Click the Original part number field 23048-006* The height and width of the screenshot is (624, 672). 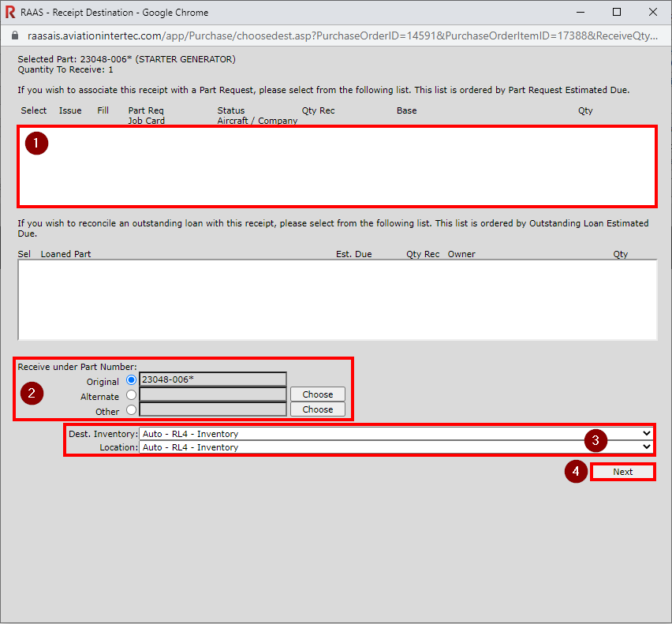(212, 379)
